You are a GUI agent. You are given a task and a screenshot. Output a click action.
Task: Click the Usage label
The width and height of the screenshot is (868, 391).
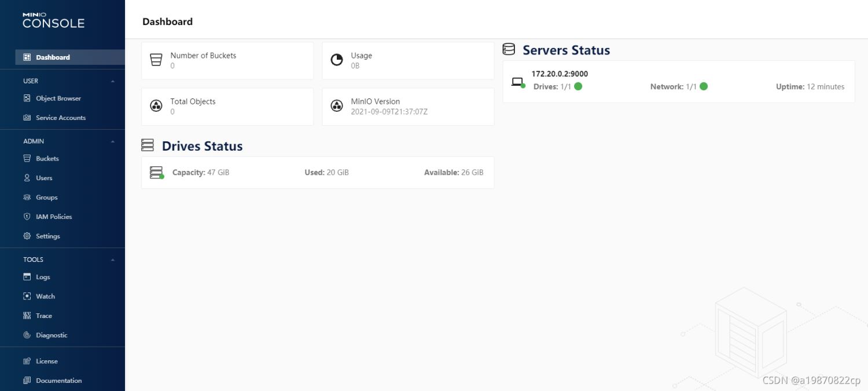361,56
